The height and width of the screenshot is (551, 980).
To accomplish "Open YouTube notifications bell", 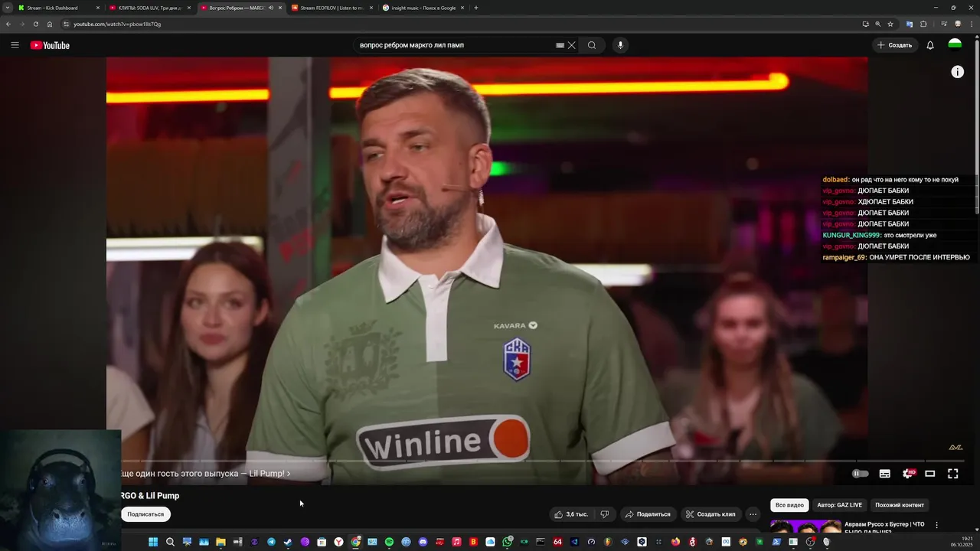I will tap(930, 45).
